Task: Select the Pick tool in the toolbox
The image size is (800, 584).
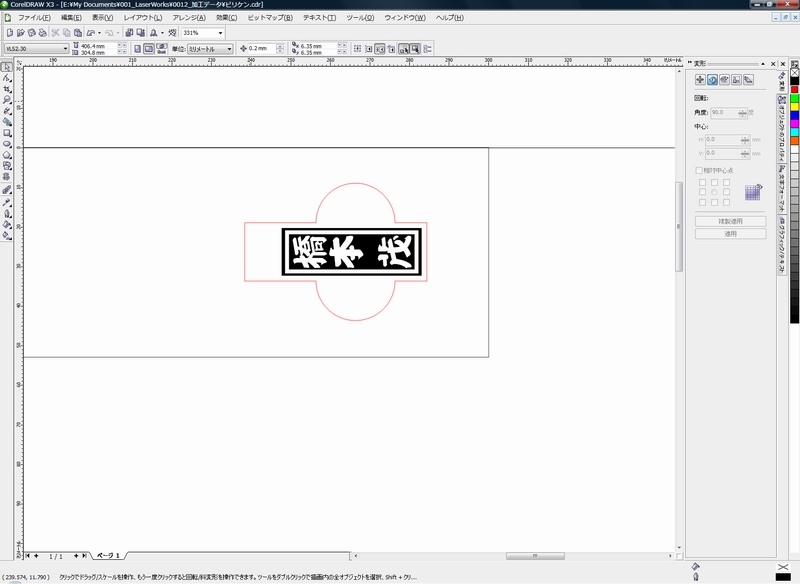Action: pyautogui.click(x=7, y=67)
